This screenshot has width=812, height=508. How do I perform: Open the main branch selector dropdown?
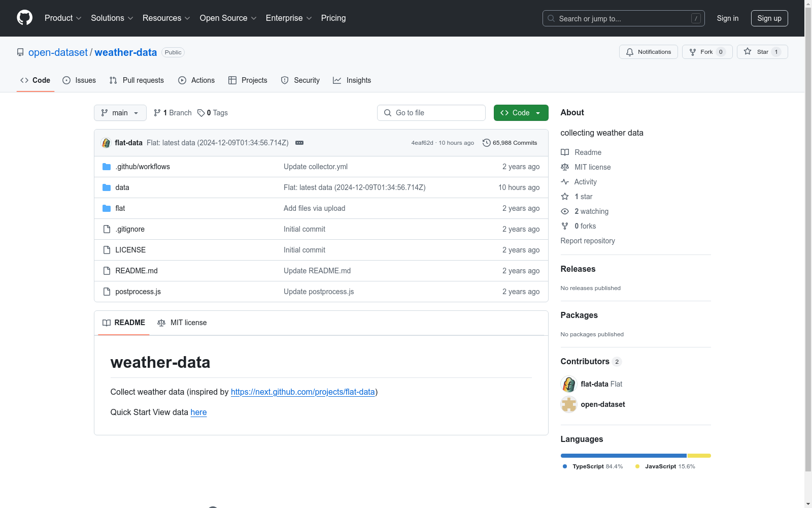(120, 113)
